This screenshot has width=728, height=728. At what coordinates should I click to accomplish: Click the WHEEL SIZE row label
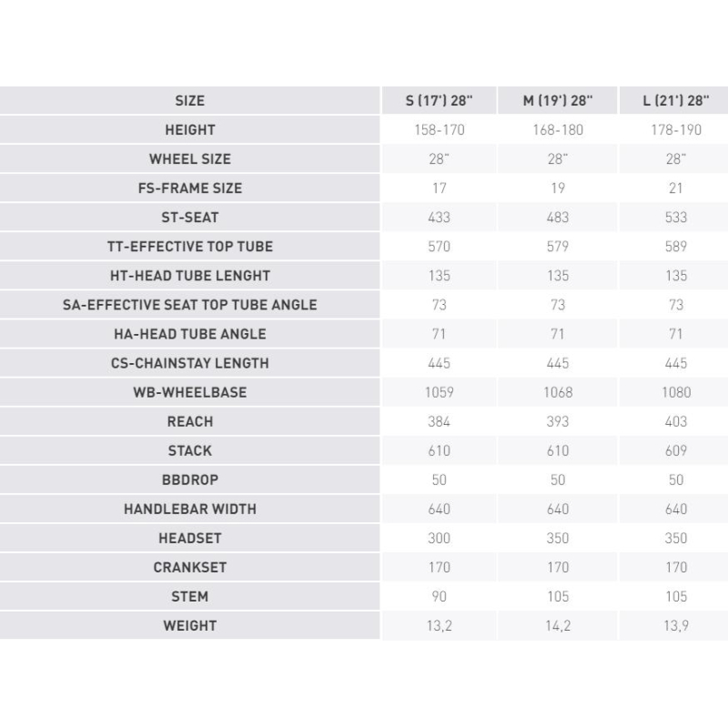pyautogui.click(x=190, y=159)
